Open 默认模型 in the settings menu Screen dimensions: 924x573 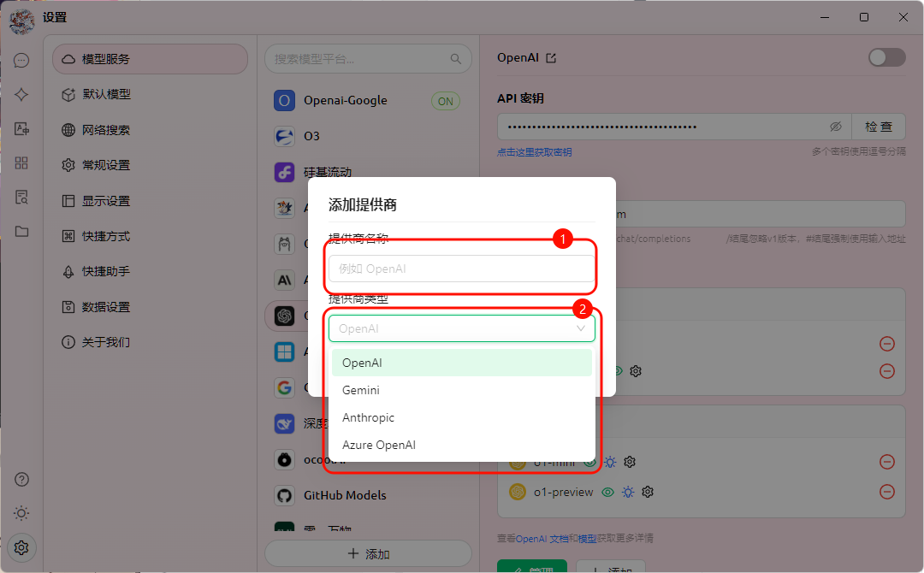(106, 94)
